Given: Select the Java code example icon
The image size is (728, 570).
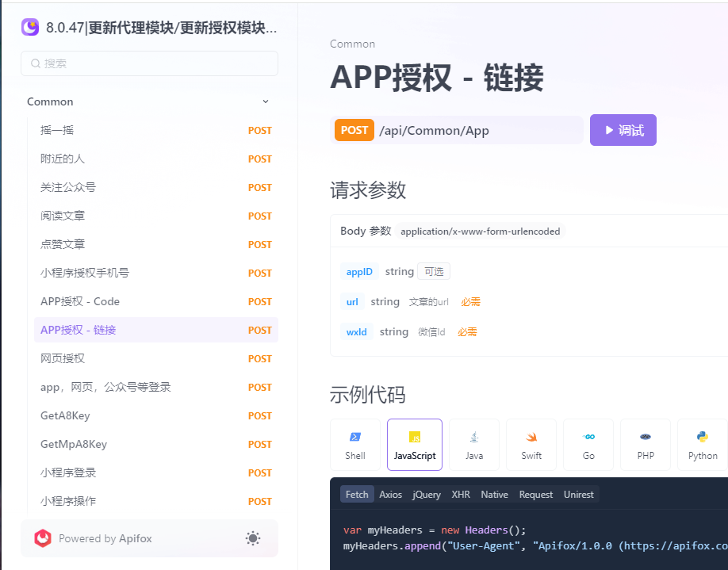Looking at the screenshot, I should click(x=473, y=444).
